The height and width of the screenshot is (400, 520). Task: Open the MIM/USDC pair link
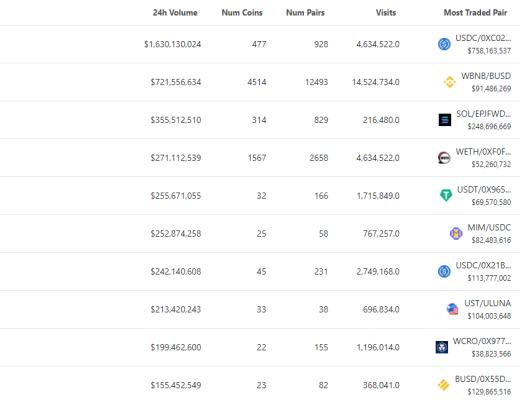click(489, 227)
